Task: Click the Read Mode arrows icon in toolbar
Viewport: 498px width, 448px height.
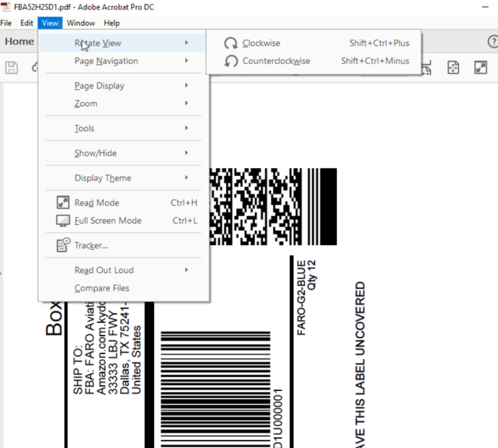Action: 481,68
